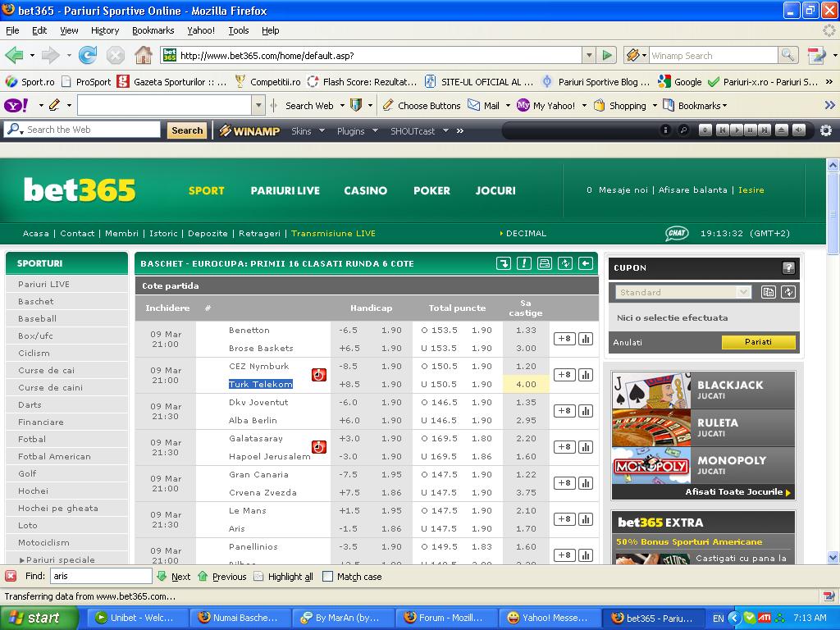The height and width of the screenshot is (630, 840).
Task: Open the History menu
Action: click(x=105, y=30)
